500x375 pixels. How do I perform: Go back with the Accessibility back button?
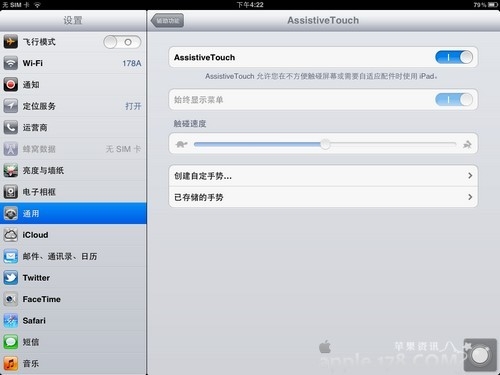[x=167, y=21]
